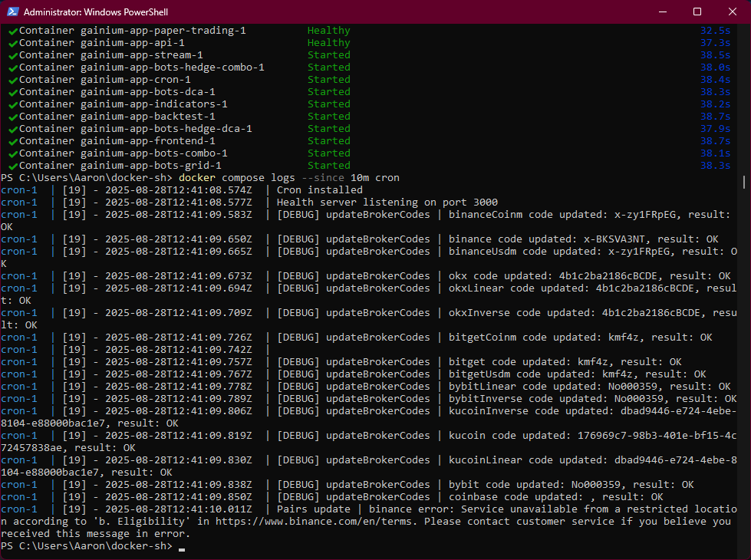Click checkmark next to gainium-app-backtest-1
Screen dimensions: 751x560
click(13, 117)
